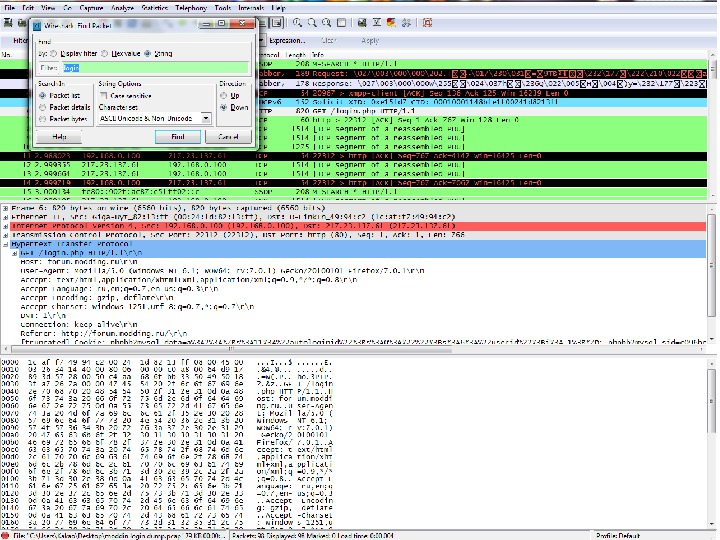Click the Info column header
Viewport: 720px width, 540px height.
coord(318,55)
